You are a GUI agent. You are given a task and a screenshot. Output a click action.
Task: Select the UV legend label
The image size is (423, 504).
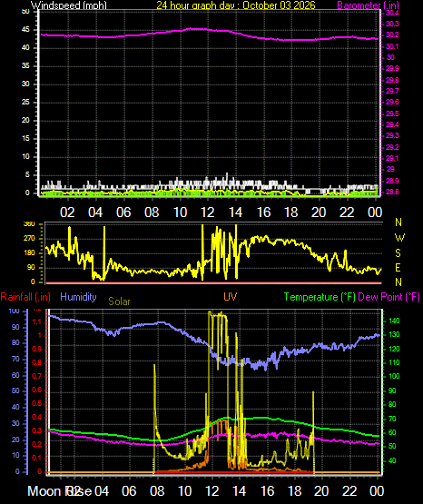point(230,297)
